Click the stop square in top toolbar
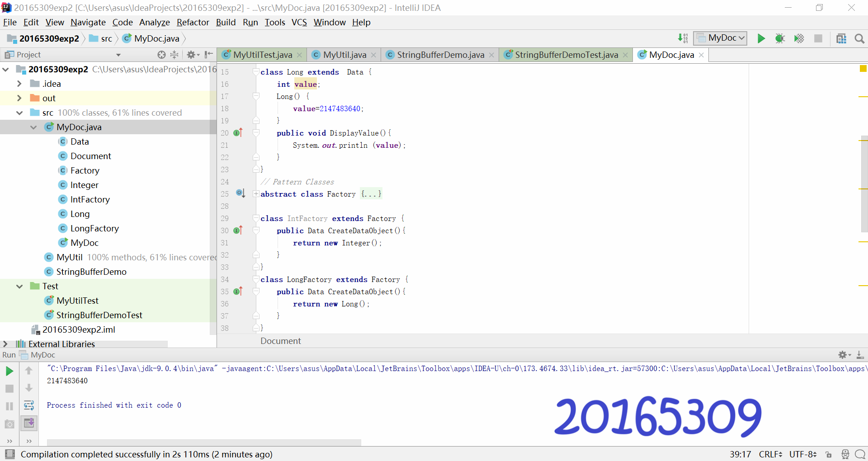 [818, 38]
